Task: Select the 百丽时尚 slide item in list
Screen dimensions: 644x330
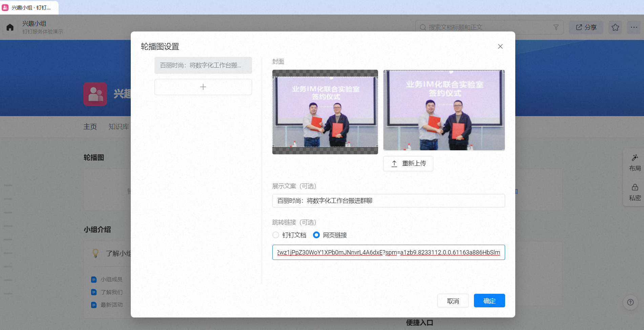Action: click(203, 65)
